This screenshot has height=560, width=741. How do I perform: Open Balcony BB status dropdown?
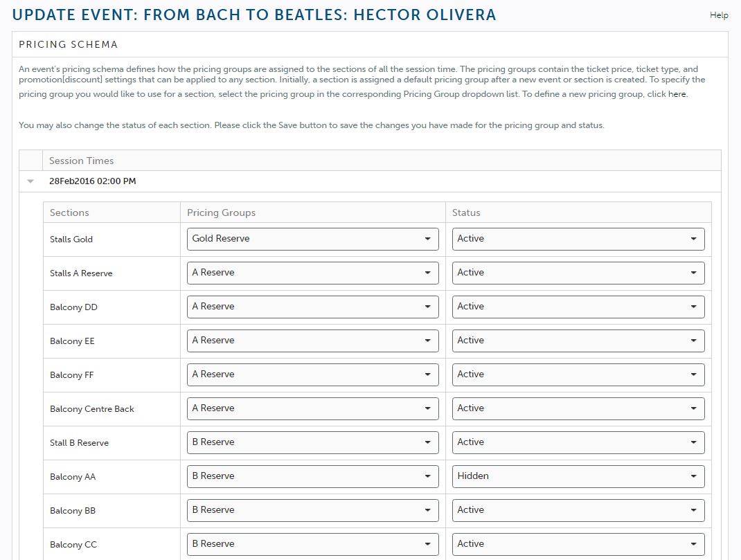[x=578, y=511]
